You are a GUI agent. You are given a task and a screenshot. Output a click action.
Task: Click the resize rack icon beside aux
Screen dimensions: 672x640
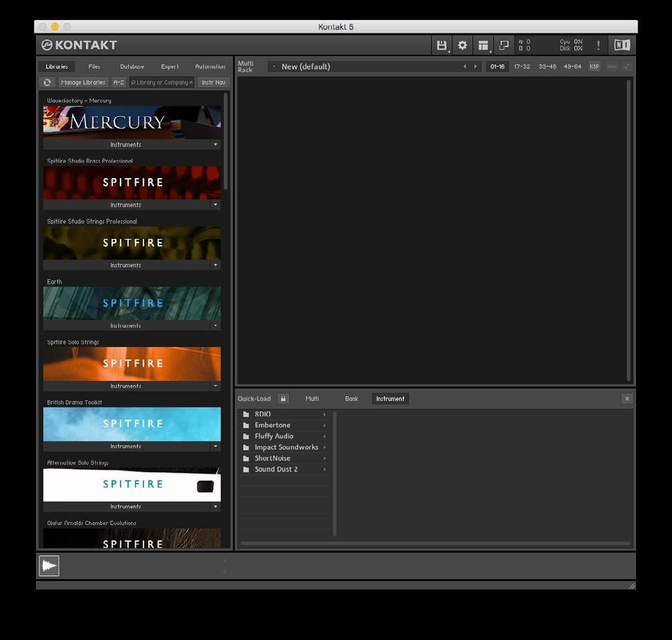point(627,66)
